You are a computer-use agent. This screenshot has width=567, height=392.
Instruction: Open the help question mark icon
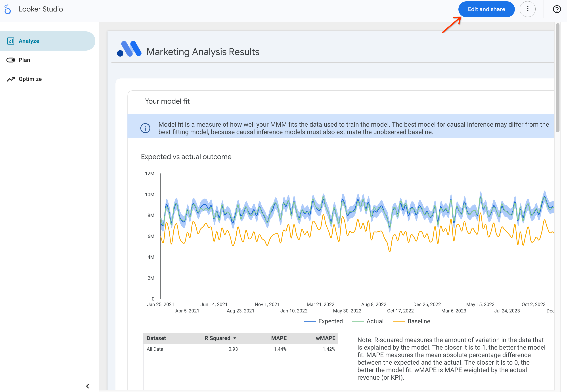point(556,9)
